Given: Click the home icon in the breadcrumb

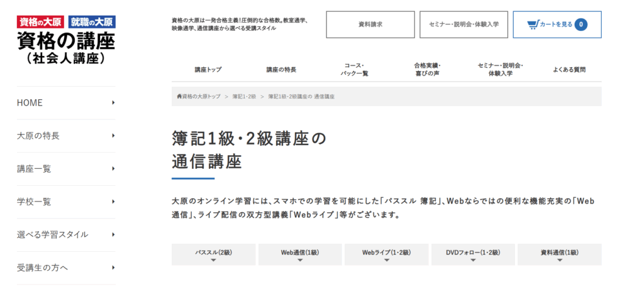Looking at the screenshot, I should tap(179, 96).
